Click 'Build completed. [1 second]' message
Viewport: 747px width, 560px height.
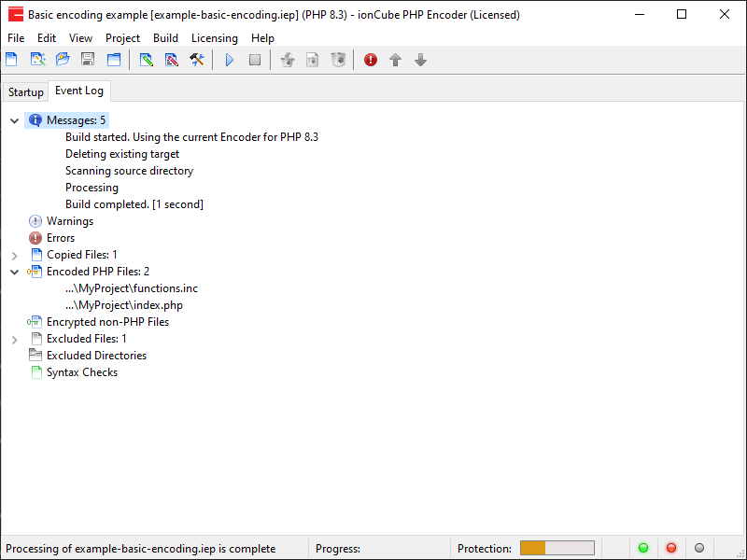134,204
